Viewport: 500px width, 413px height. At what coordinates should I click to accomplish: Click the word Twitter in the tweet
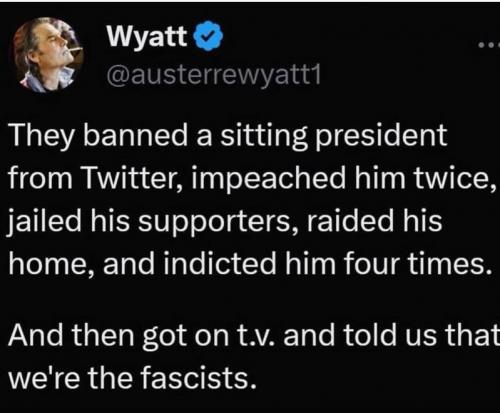pyautogui.click(x=133, y=178)
